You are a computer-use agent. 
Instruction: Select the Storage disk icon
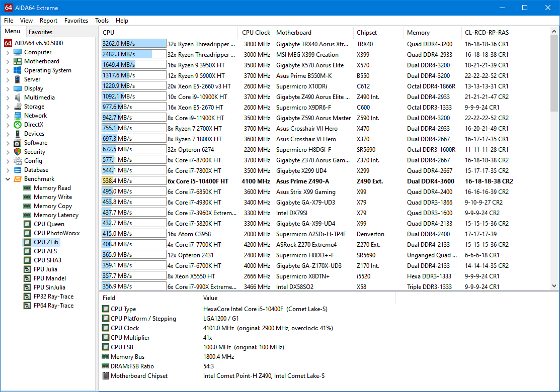(x=18, y=107)
